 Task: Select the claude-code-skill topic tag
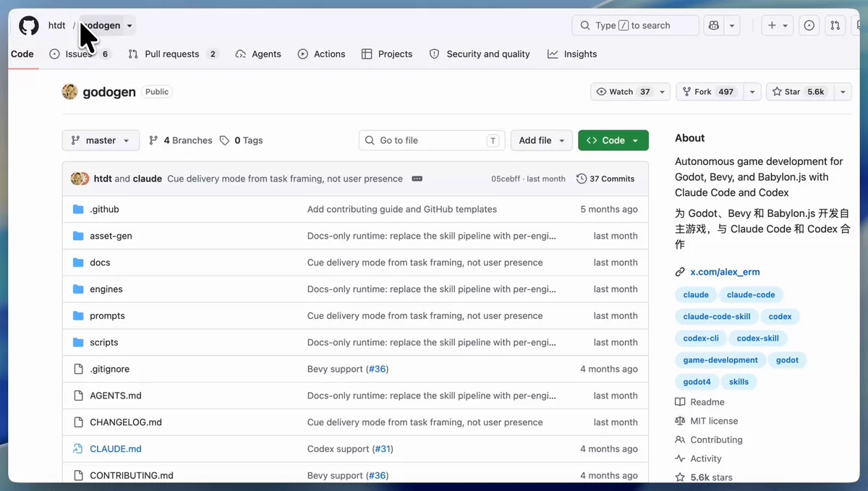point(717,316)
